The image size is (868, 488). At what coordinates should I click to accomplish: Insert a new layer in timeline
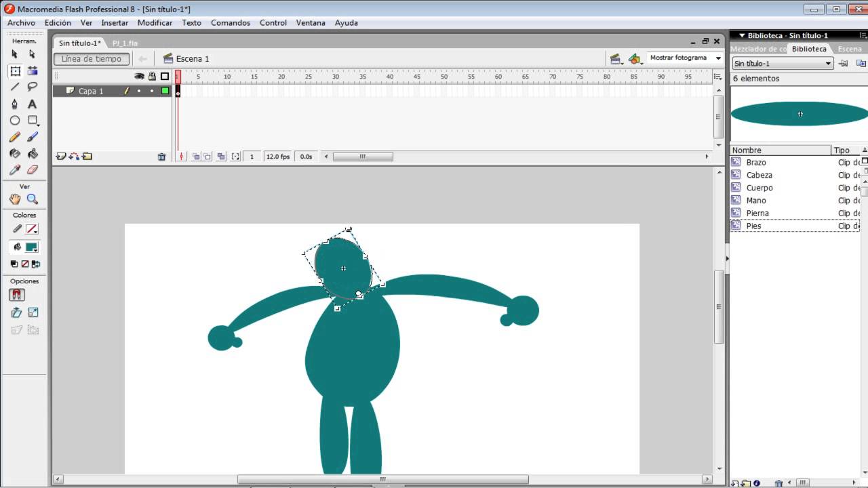pos(61,157)
